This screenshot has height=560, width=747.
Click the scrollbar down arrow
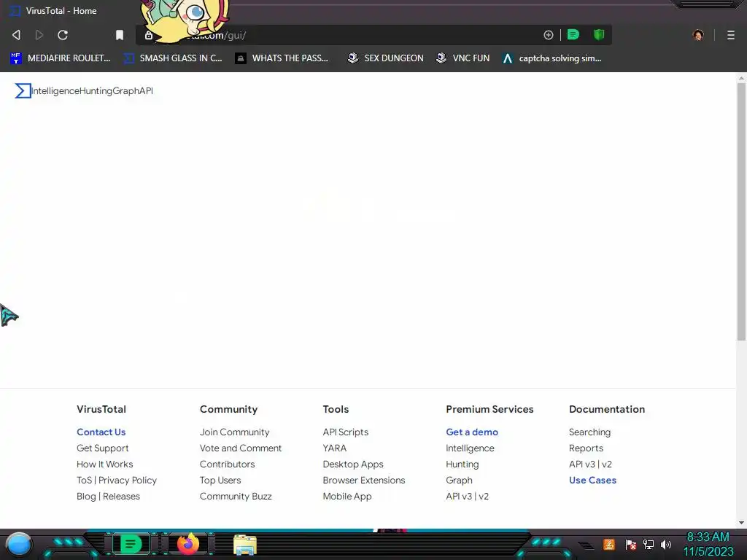[741, 522]
